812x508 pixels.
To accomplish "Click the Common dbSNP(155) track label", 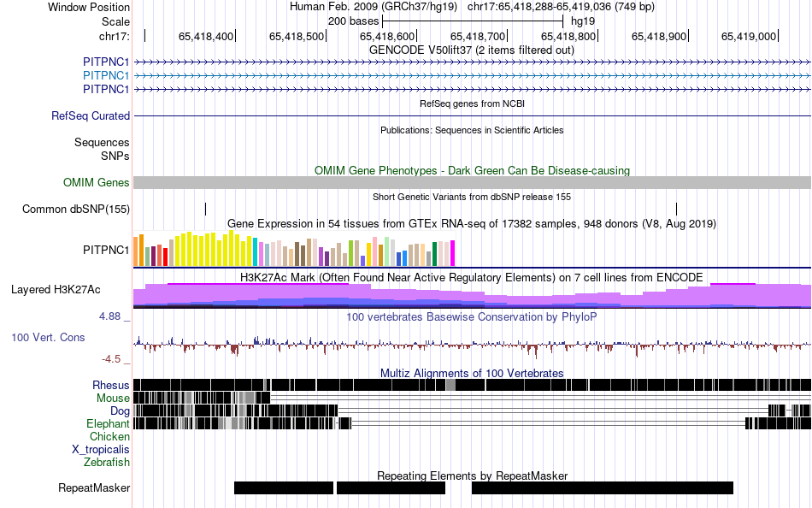I will coord(76,209).
